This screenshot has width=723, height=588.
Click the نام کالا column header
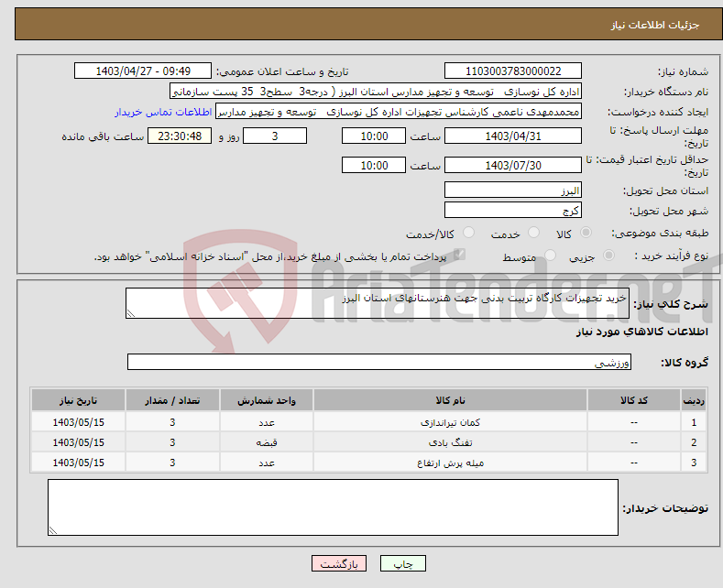click(x=450, y=400)
